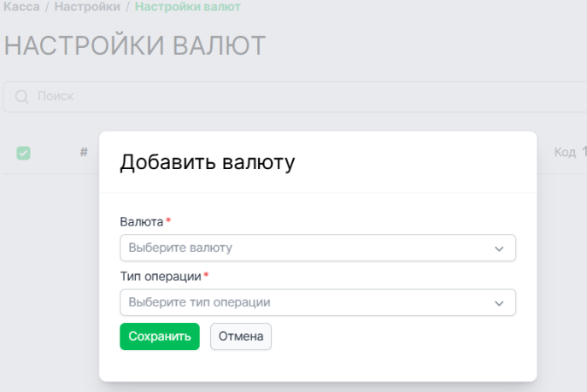Go to Касса breadcrumb

(21, 6)
